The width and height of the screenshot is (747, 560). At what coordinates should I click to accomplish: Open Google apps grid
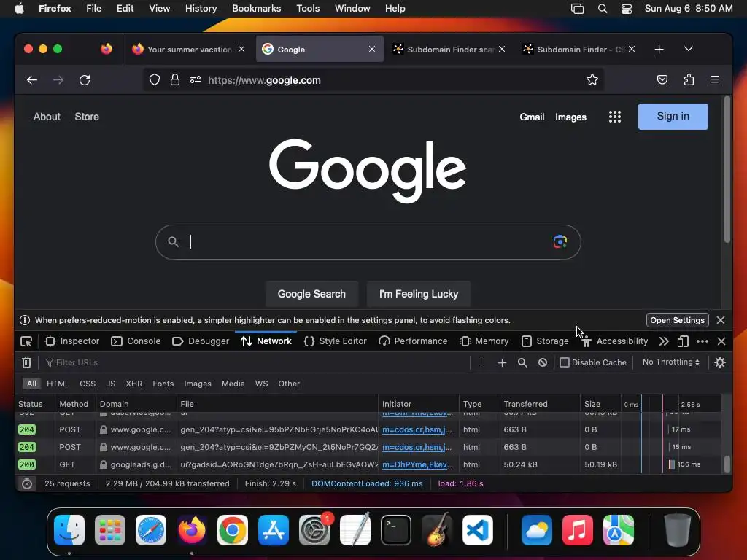point(614,117)
